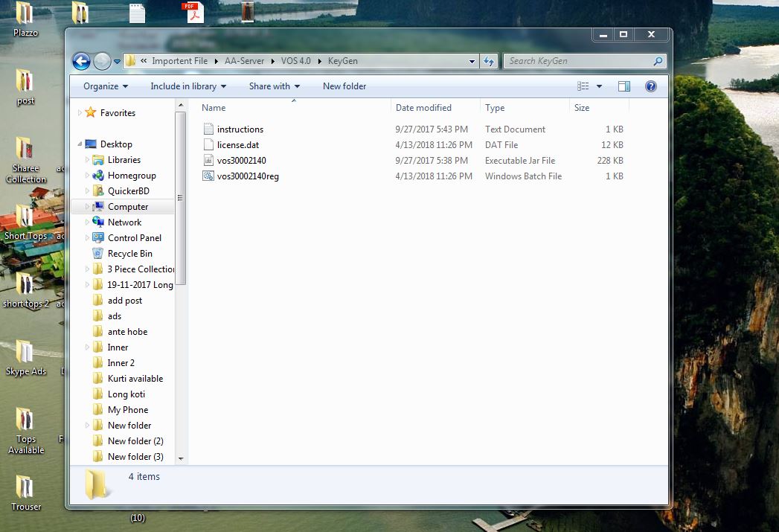This screenshot has width=779, height=532.
Task: Click the vos30002140 jar file icon
Action: 208,161
